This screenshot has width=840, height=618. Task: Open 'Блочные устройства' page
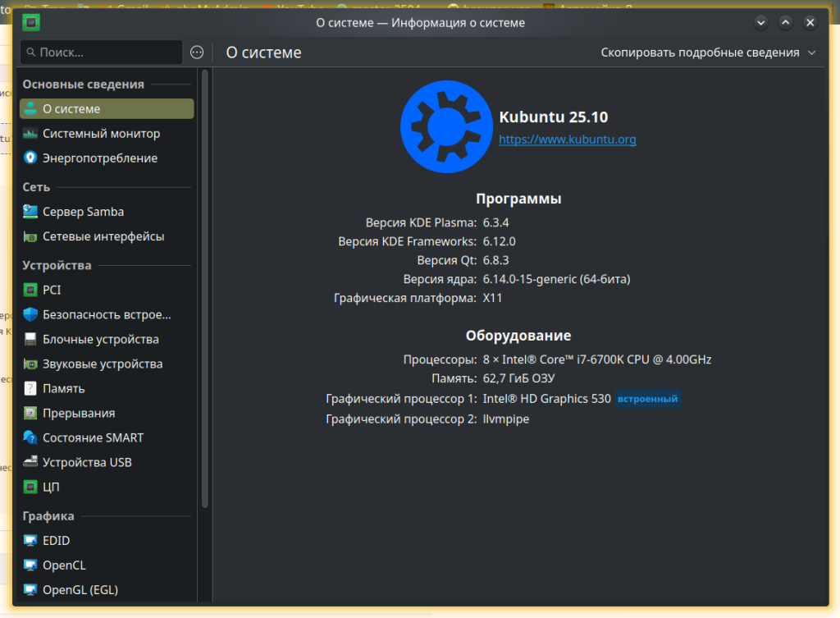coord(107,339)
